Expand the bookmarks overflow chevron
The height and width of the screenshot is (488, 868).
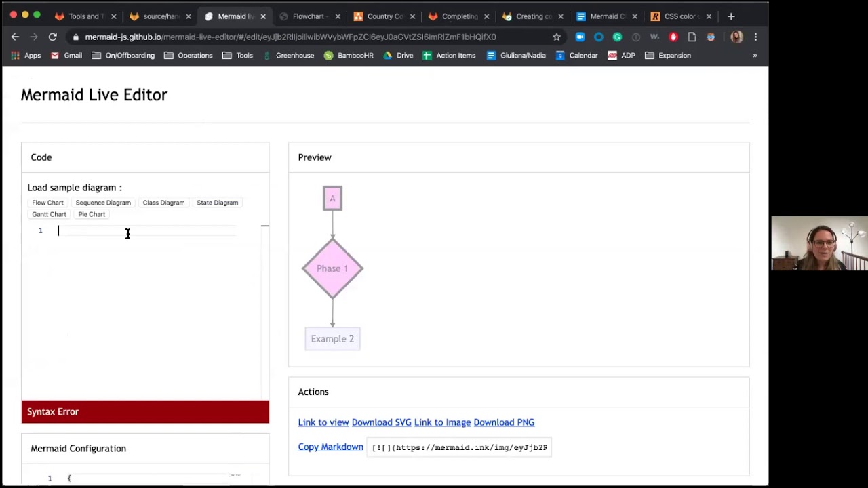755,56
